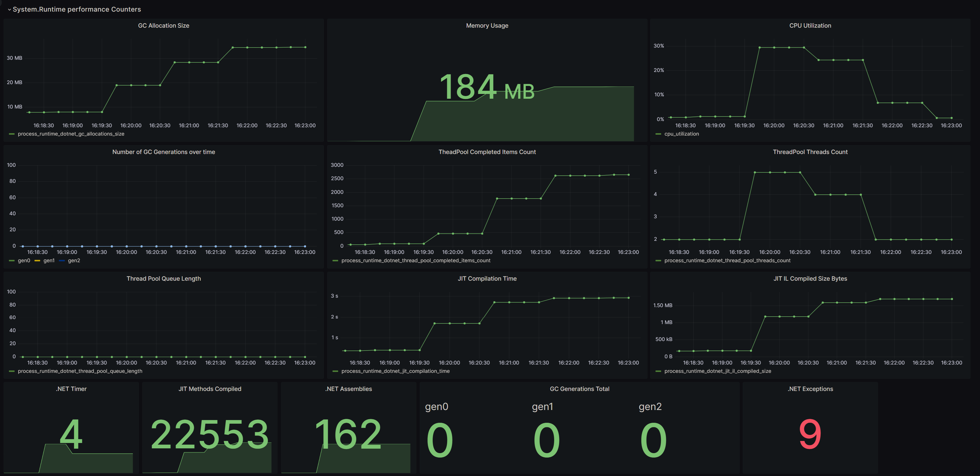Toggle the gen0 series in GC Generations legend
The height and width of the screenshot is (476, 980).
click(24, 260)
